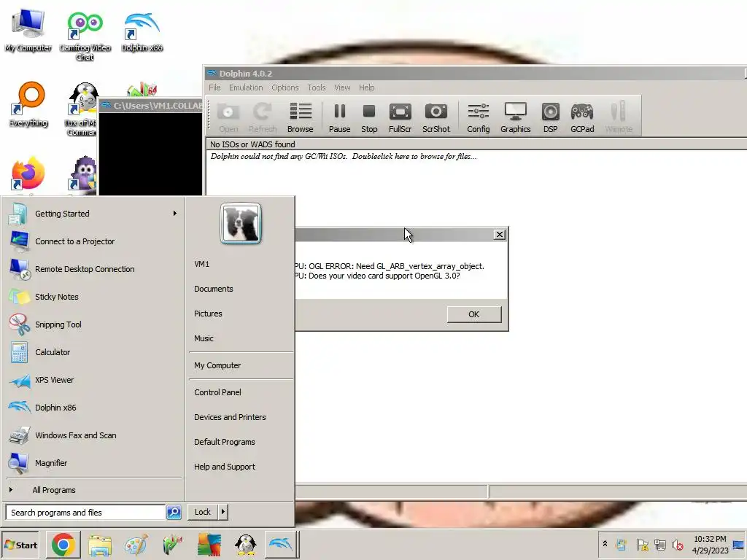Viewport: 747px width, 560px height.
Task: Select the Everything desktop shortcut
Action: coord(28,105)
